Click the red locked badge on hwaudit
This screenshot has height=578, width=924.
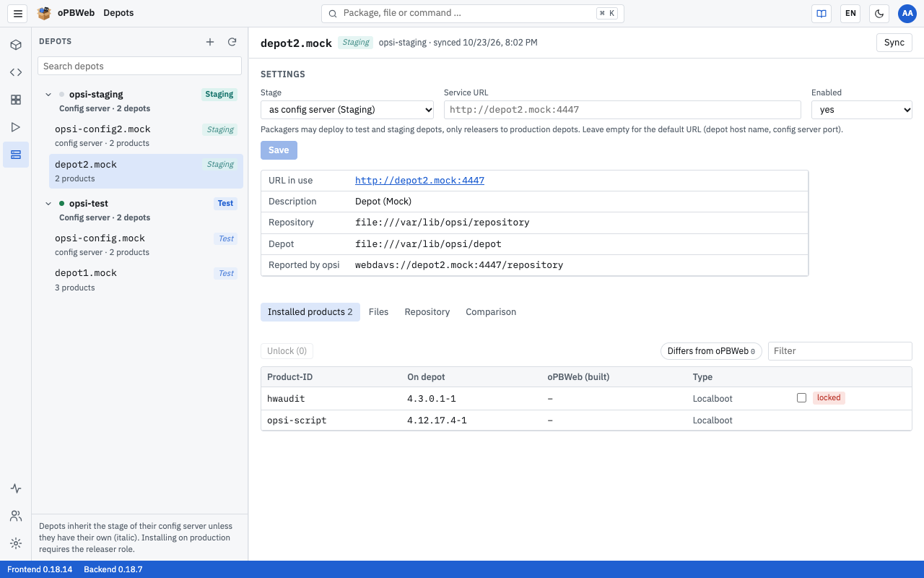pos(829,398)
